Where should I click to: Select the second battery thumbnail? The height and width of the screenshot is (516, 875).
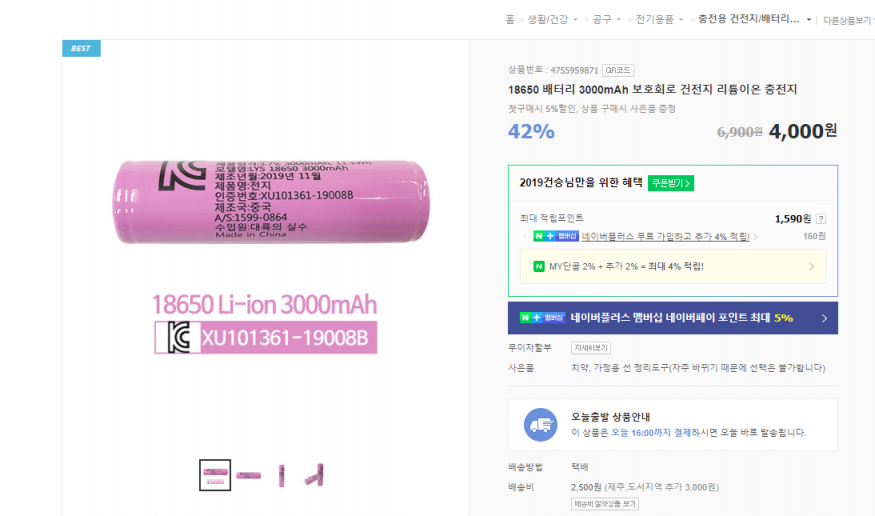pos(249,475)
